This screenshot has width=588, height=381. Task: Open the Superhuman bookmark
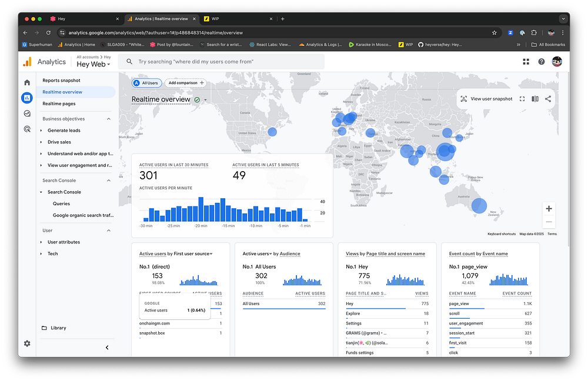coord(37,45)
